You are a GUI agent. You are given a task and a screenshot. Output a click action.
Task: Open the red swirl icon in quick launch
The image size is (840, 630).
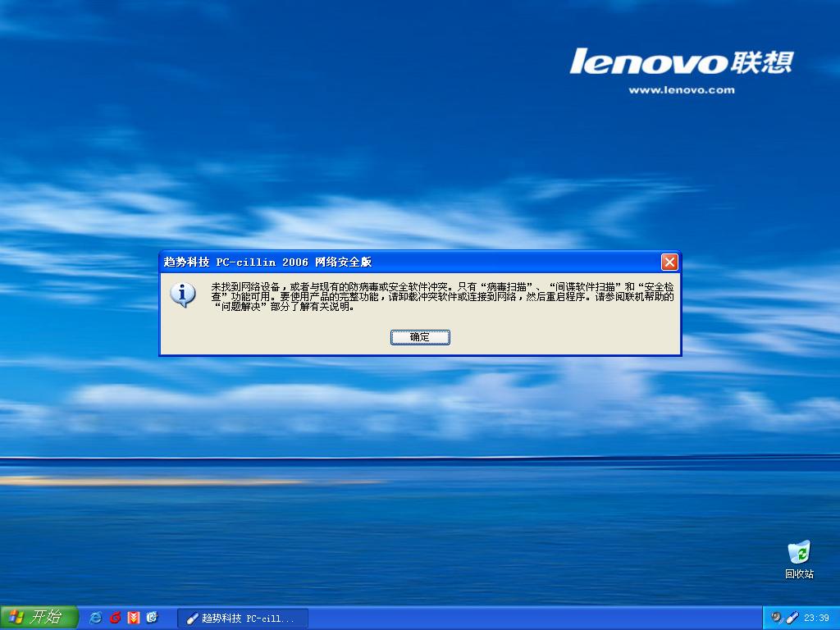pos(115,618)
